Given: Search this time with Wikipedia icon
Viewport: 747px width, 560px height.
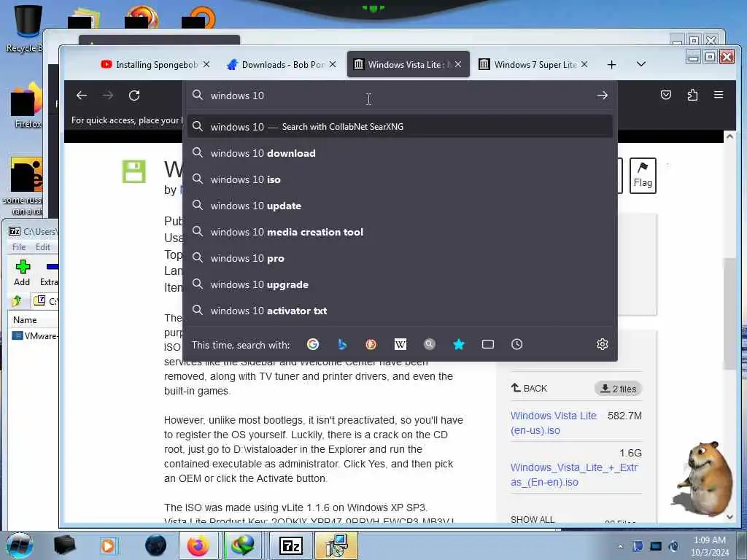Looking at the screenshot, I should (x=400, y=344).
